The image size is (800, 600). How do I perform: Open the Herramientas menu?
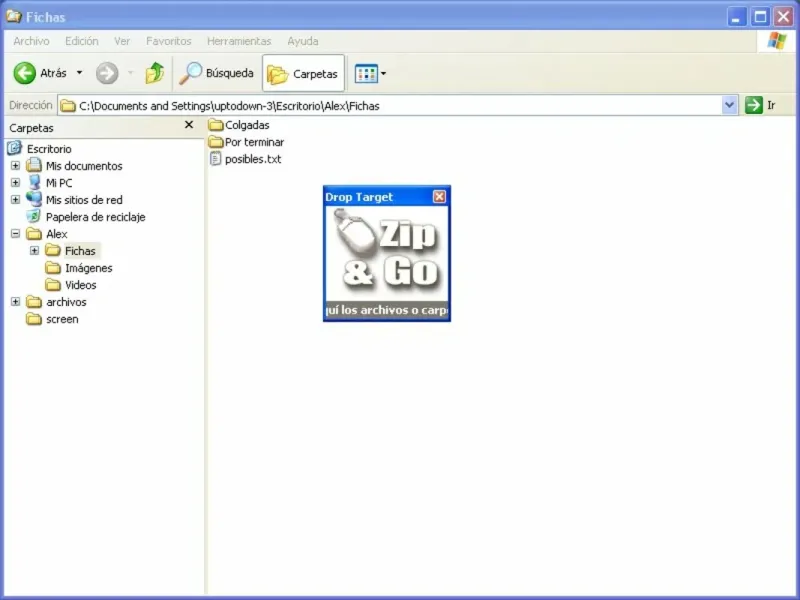[239, 41]
